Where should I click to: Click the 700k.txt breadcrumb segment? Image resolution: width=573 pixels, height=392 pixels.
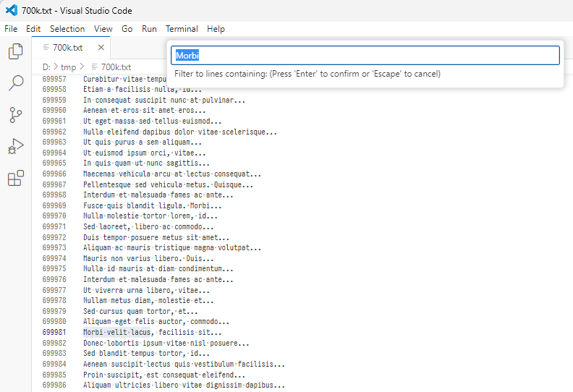(x=111, y=67)
